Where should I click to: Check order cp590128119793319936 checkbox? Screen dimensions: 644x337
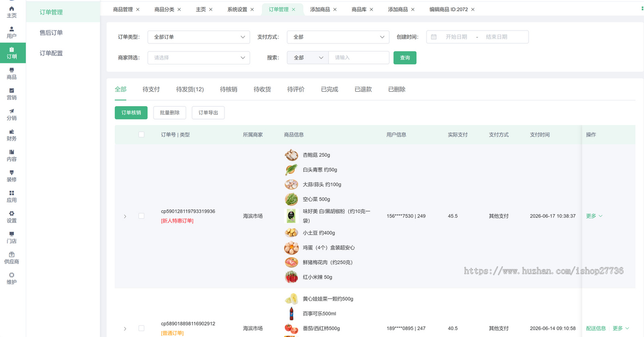pos(142,216)
